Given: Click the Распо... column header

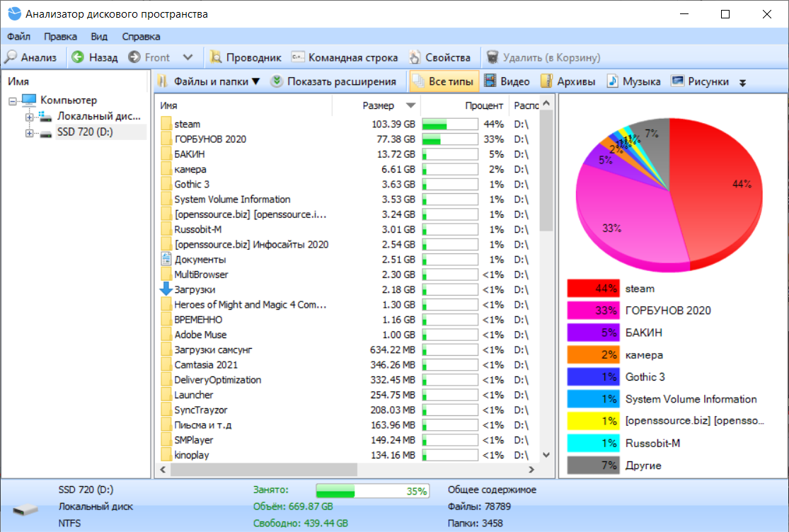Looking at the screenshot, I should (524, 105).
